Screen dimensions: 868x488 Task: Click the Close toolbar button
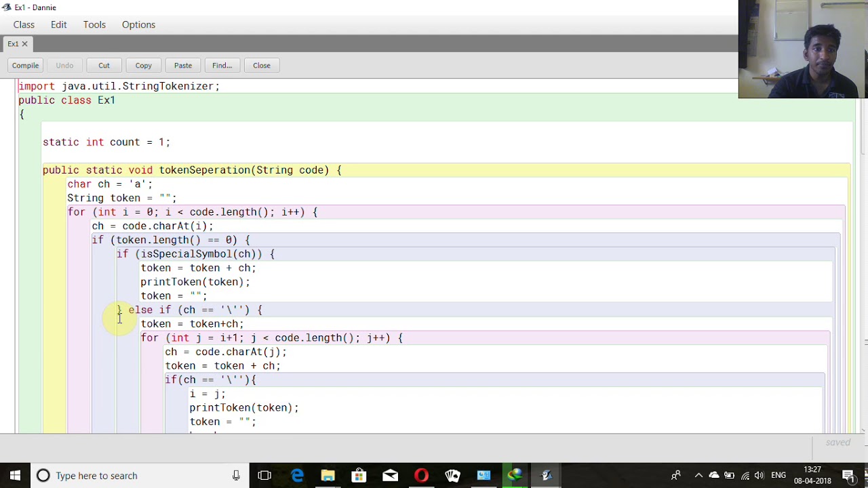click(261, 66)
